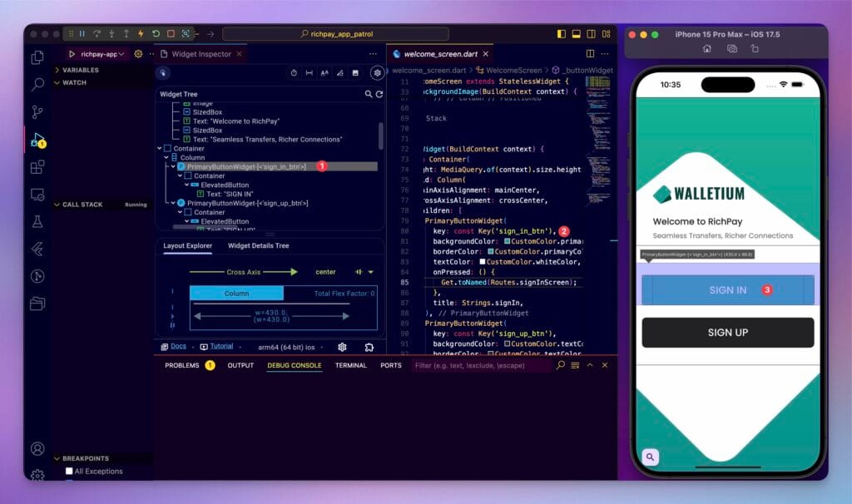The width and height of the screenshot is (852, 504).
Task: Toggle Slow Animations stopwatch in inspector
Action: pos(294,73)
